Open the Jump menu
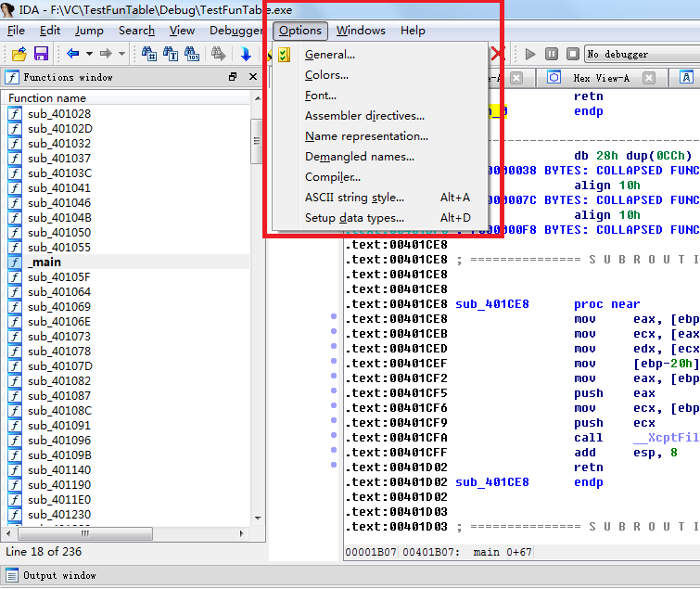 tap(89, 31)
